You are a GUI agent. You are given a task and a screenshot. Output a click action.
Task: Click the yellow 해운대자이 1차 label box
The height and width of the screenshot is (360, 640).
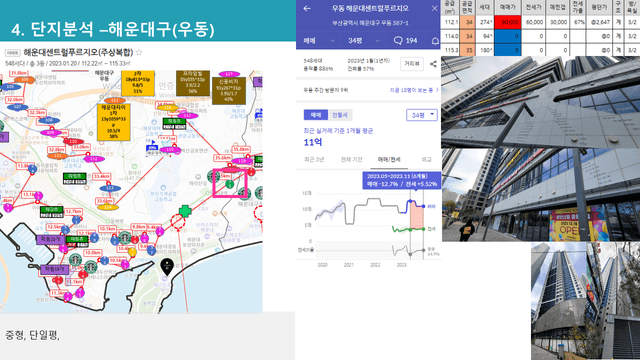114,122
